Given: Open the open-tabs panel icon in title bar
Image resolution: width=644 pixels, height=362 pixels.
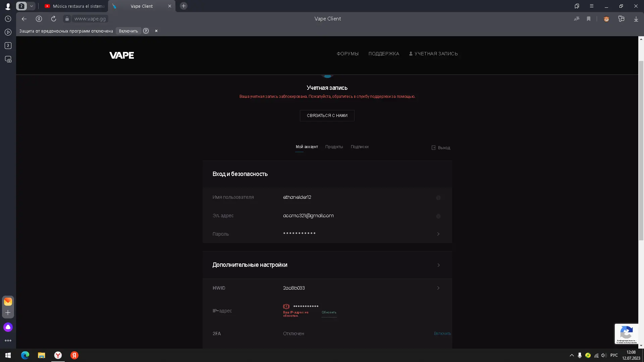Looking at the screenshot, I should tap(577, 6).
